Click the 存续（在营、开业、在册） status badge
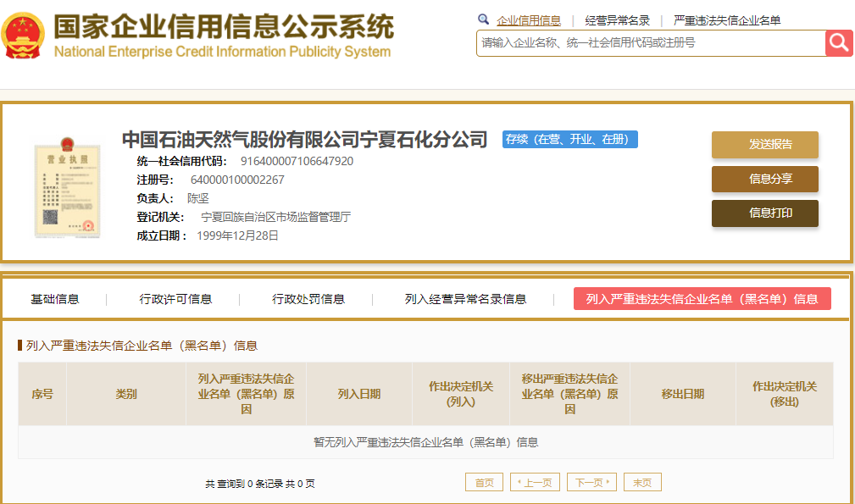Image resolution: width=855 pixels, height=504 pixels. [569, 140]
